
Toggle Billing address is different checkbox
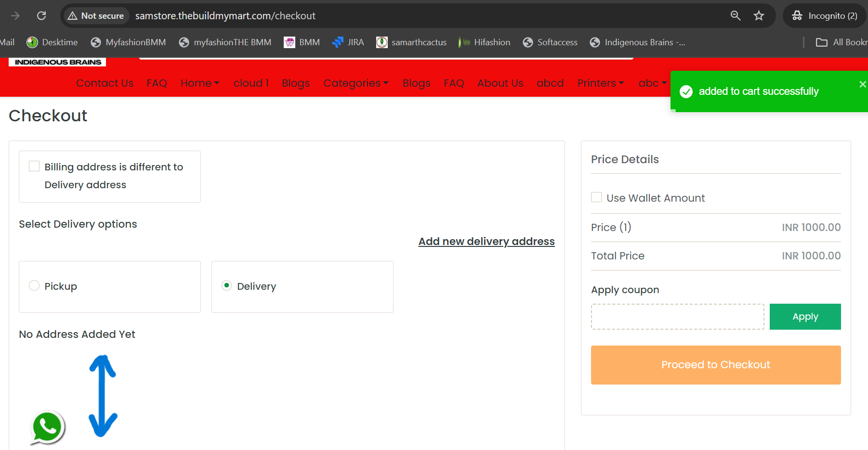click(34, 166)
